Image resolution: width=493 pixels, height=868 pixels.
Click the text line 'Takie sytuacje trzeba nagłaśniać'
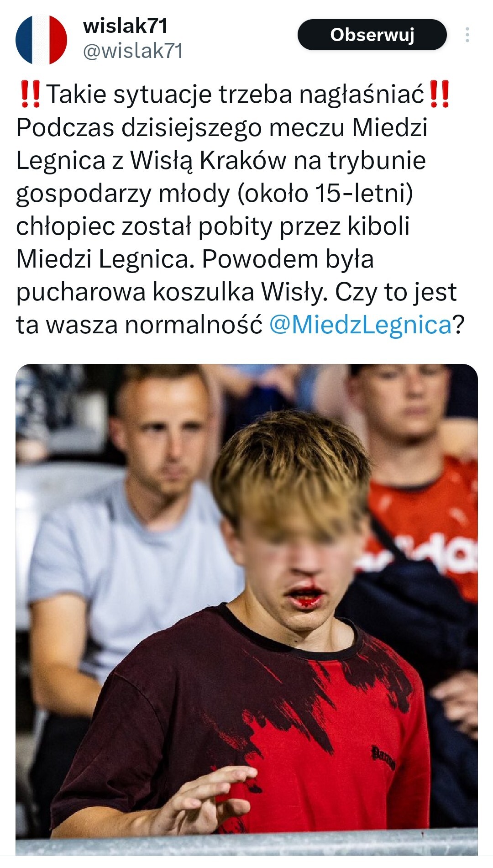236,94
